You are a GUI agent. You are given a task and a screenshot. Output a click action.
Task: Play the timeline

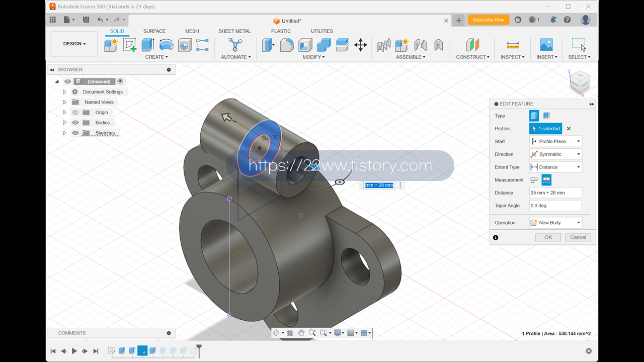74,351
